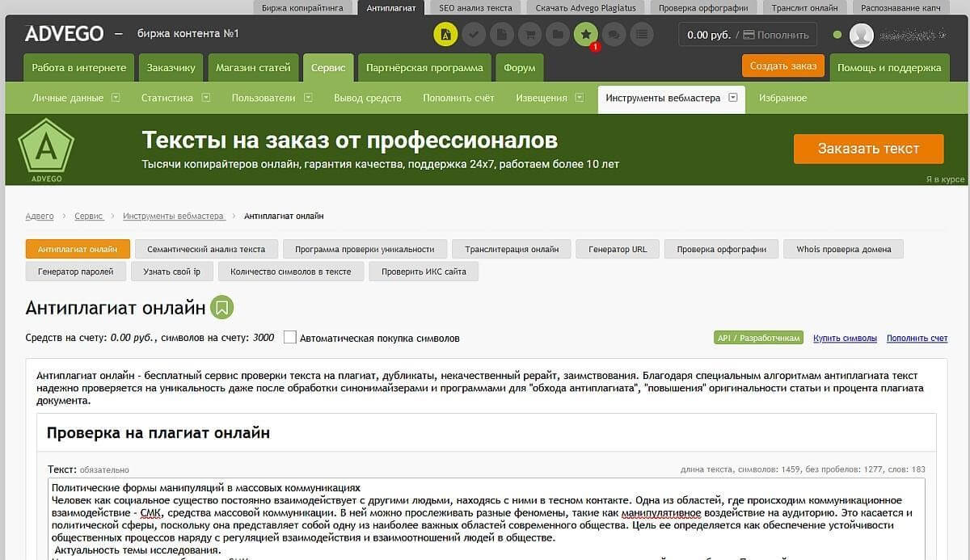This screenshot has width=970, height=560.
Task: Switch to Скачать Advego Plagiatus top tab
Action: [585, 7]
